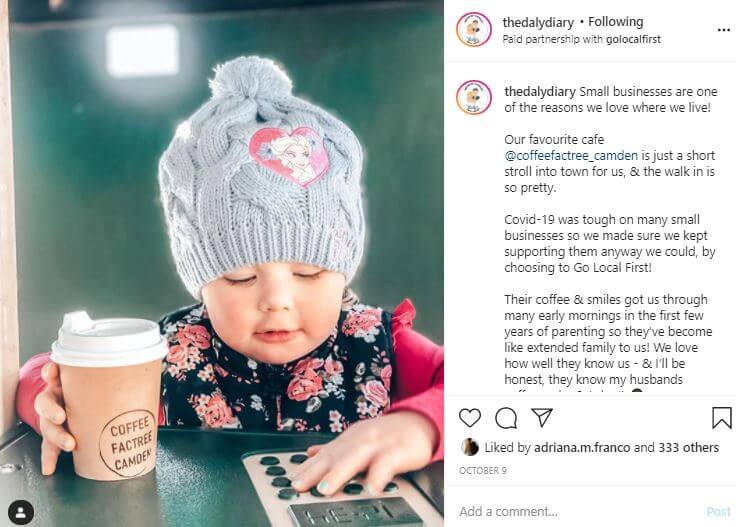This screenshot has width=736, height=527.
Task: Open the @coffeefactree_camden mention
Action: click(x=571, y=155)
